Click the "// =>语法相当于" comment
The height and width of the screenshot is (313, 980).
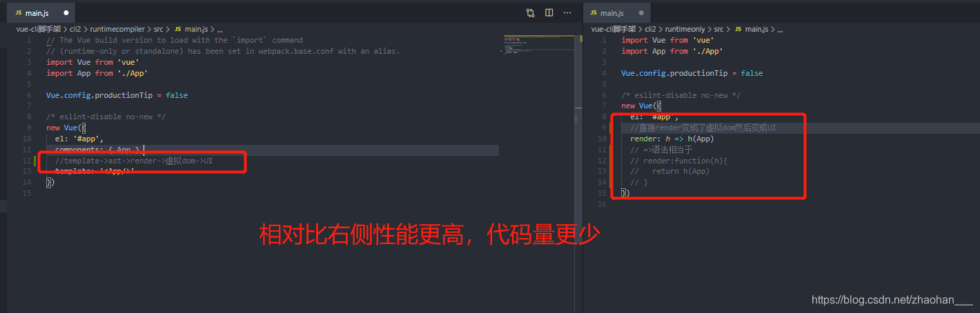pyautogui.click(x=661, y=150)
